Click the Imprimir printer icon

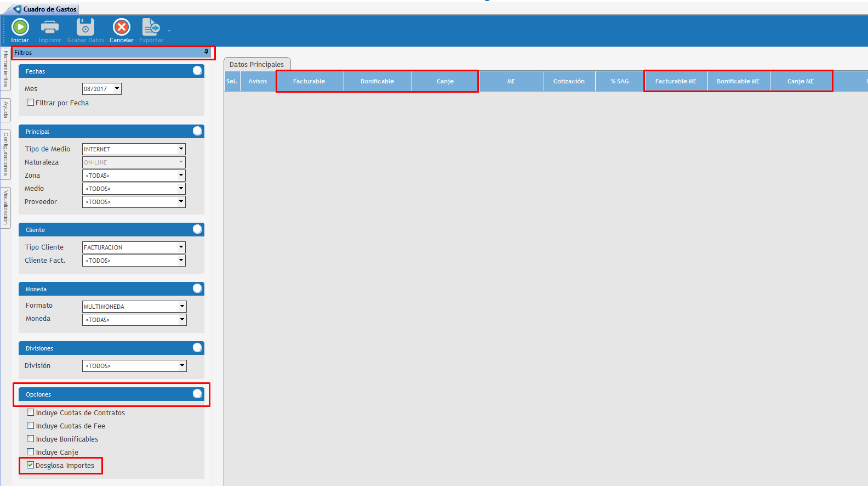(x=50, y=27)
